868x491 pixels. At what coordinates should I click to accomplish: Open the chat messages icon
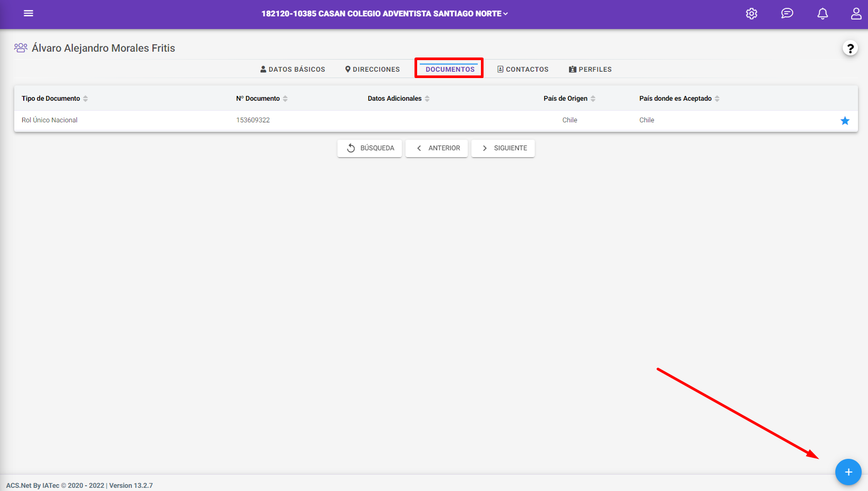787,14
